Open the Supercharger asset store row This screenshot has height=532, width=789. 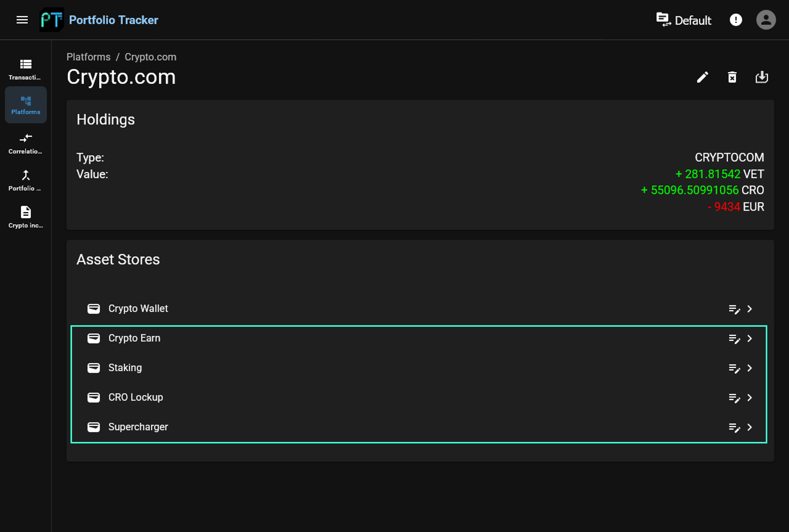tap(420, 427)
